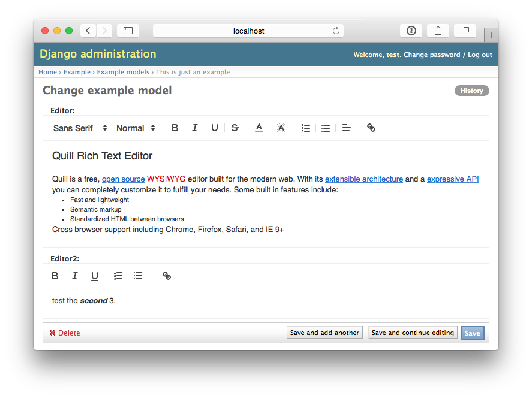Click the Cross browser support line
The width and height of the screenshot is (532, 398).
(x=168, y=229)
